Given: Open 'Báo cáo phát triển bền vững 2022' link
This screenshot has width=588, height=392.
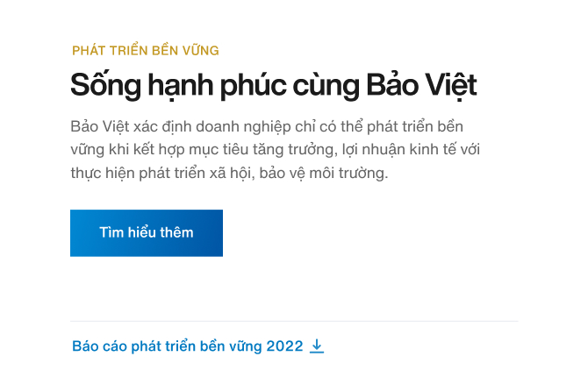Looking at the screenshot, I should coord(187,346).
